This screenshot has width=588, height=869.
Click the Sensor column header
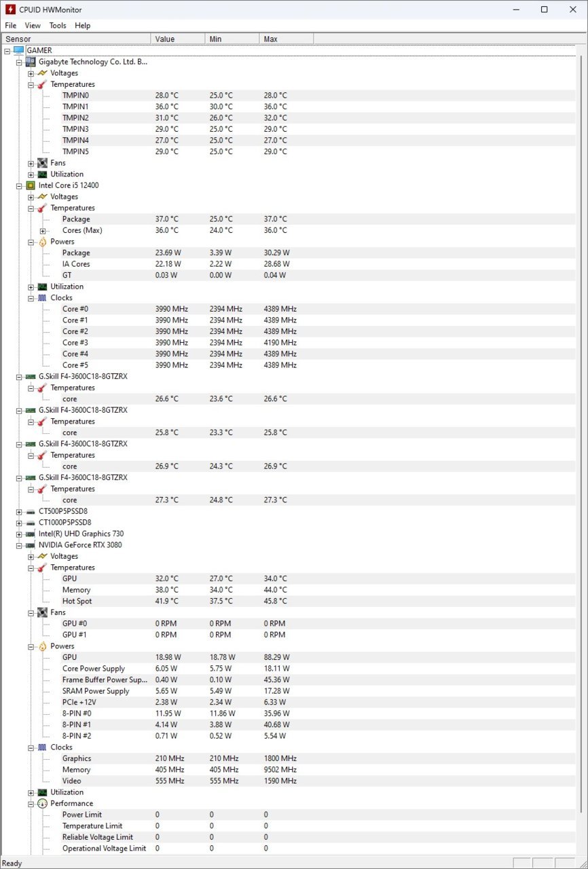point(75,39)
